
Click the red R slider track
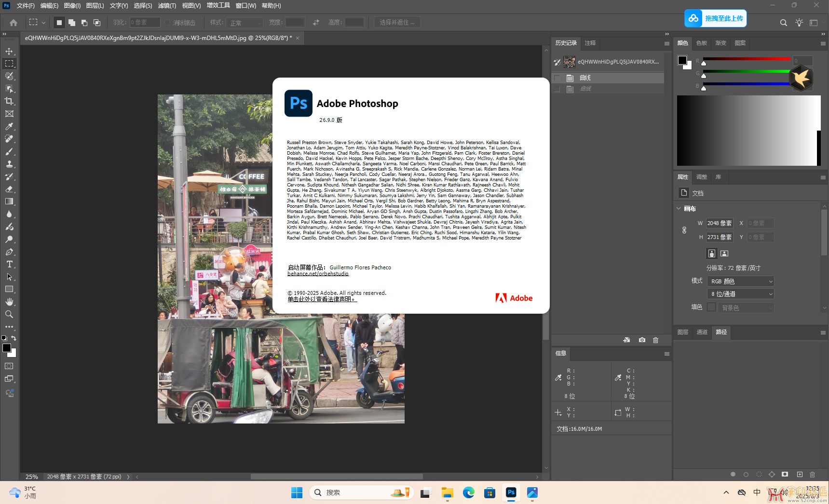747,59
